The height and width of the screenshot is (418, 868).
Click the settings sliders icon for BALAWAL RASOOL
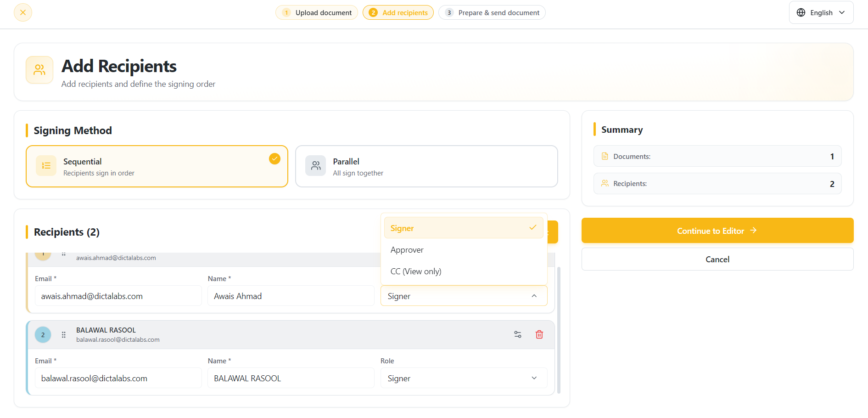[x=518, y=334]
